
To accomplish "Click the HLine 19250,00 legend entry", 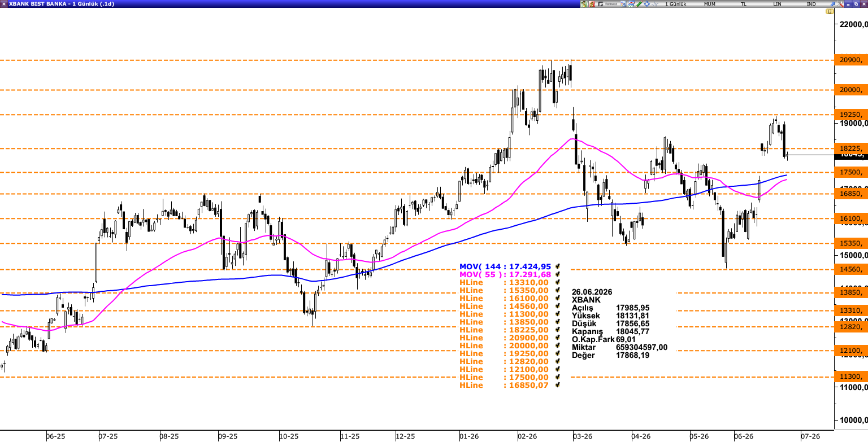I will pyautogui.click(x=504, y=353).
